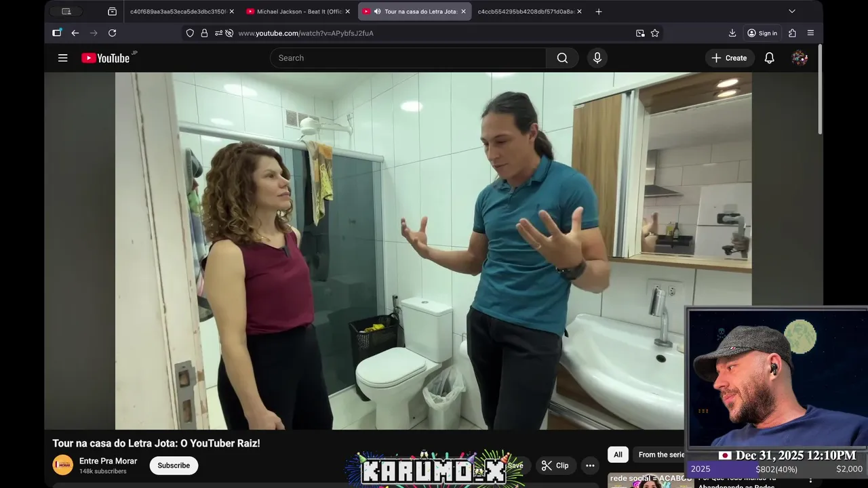Toggle picture-in-picture from address bar
The height and width of the screenshot is (488, 868).
pos(640,33)
